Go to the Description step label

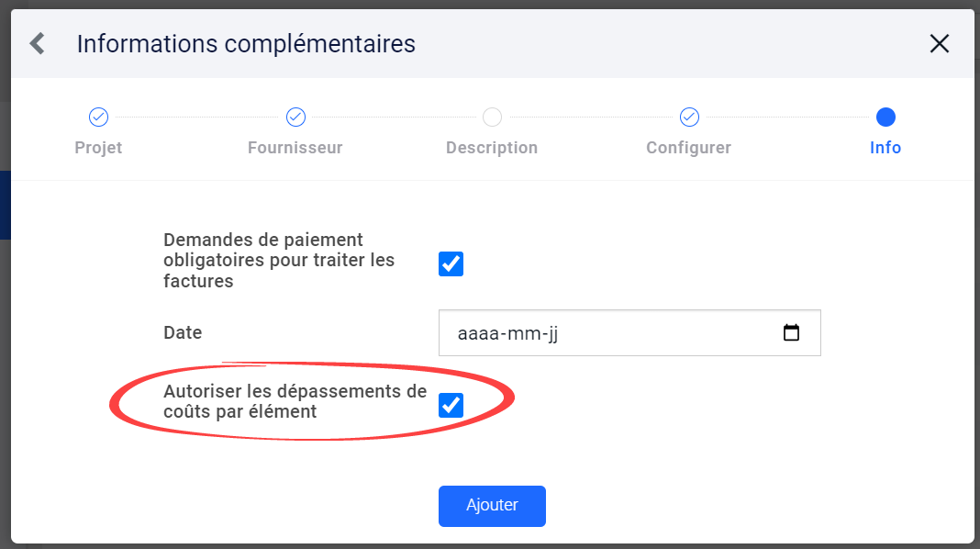(492, 148)
